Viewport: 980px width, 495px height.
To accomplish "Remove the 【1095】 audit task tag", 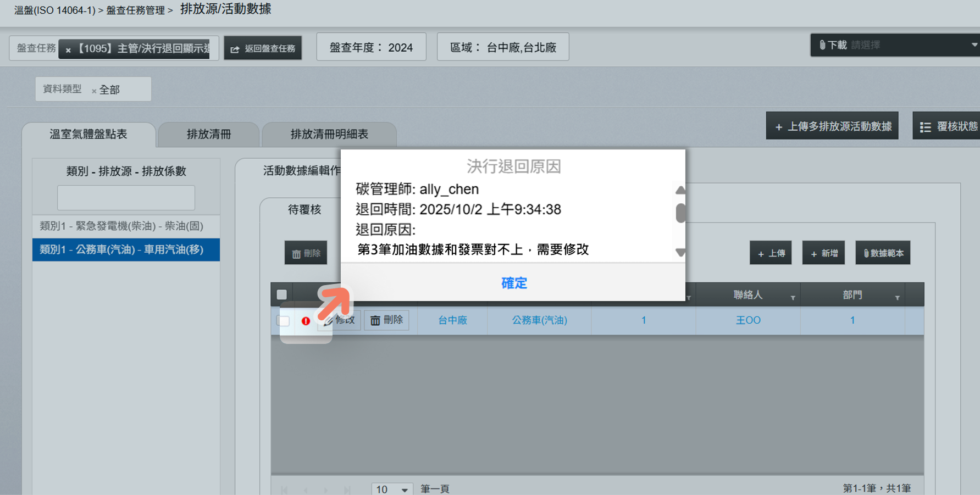I will click(x=68, y=50).
